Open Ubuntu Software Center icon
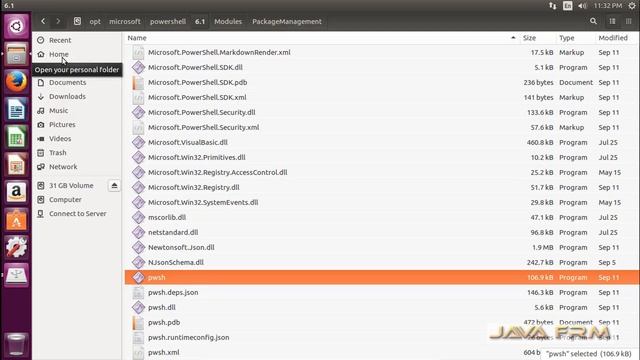 16,220
